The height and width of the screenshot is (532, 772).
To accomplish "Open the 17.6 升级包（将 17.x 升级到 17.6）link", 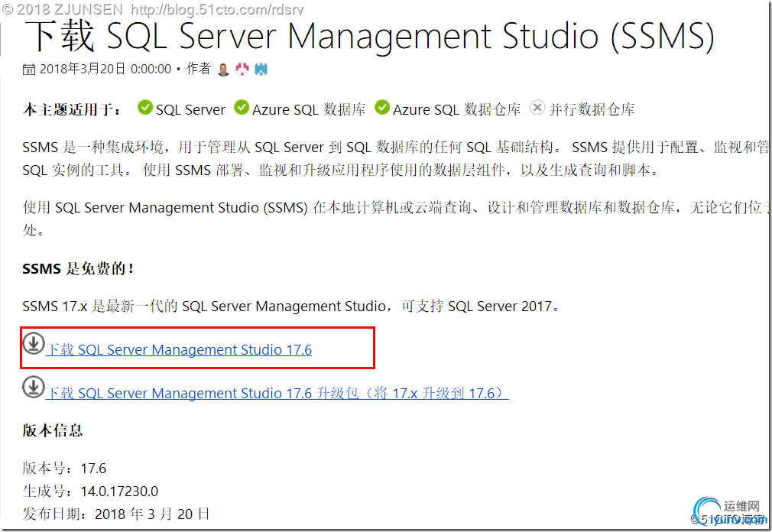I will point(277,393).
